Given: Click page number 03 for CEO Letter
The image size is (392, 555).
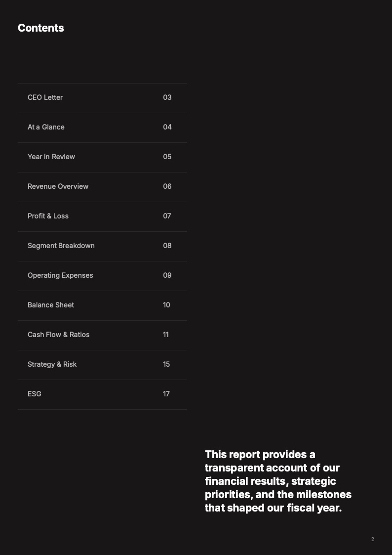Looking at the screenshot, I should [167, 97].
